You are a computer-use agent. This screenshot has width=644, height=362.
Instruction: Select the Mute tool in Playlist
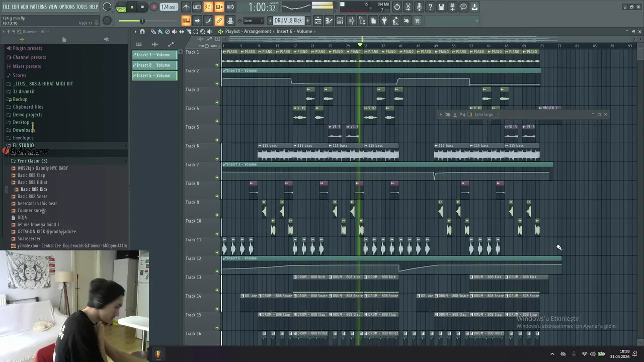click(175, 32)
